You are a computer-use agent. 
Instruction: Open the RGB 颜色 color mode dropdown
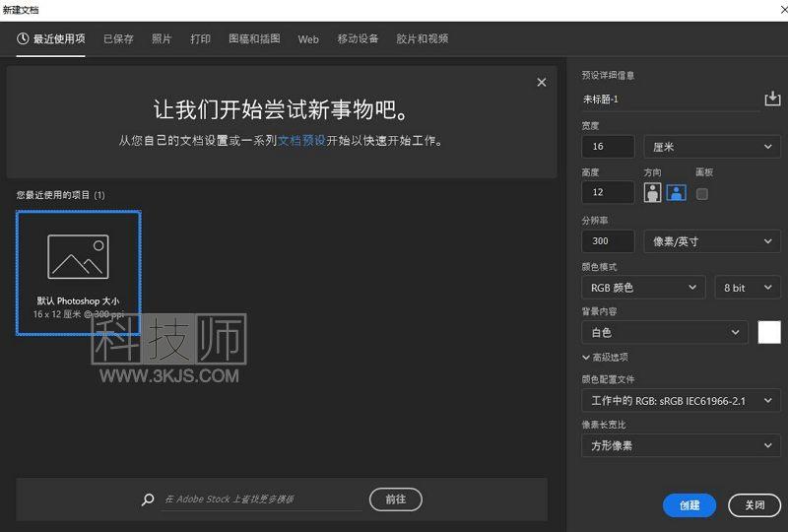tap(643, 288)
